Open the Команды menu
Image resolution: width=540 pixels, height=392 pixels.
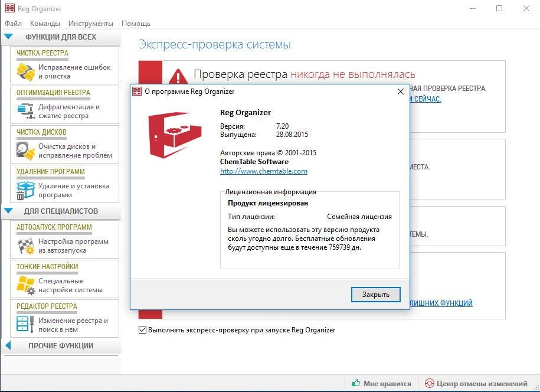(x=45, y=24)
